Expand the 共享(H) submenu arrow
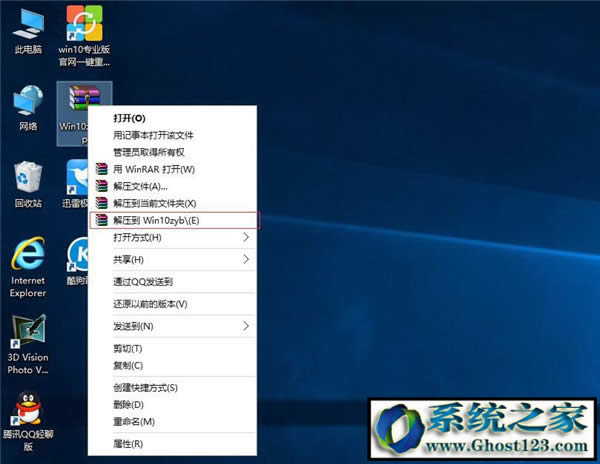The height and width of the screenshot is (464, 600). click(247, 260)
